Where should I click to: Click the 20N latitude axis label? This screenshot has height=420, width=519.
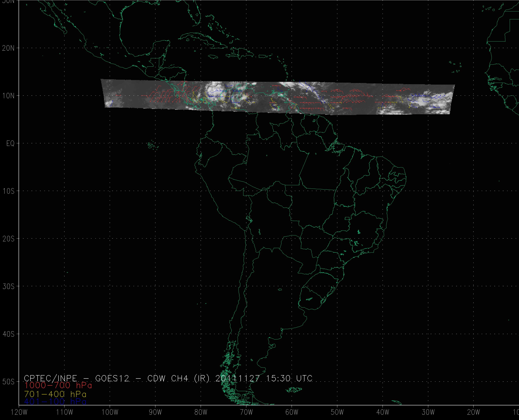click(x=8, y=48)
